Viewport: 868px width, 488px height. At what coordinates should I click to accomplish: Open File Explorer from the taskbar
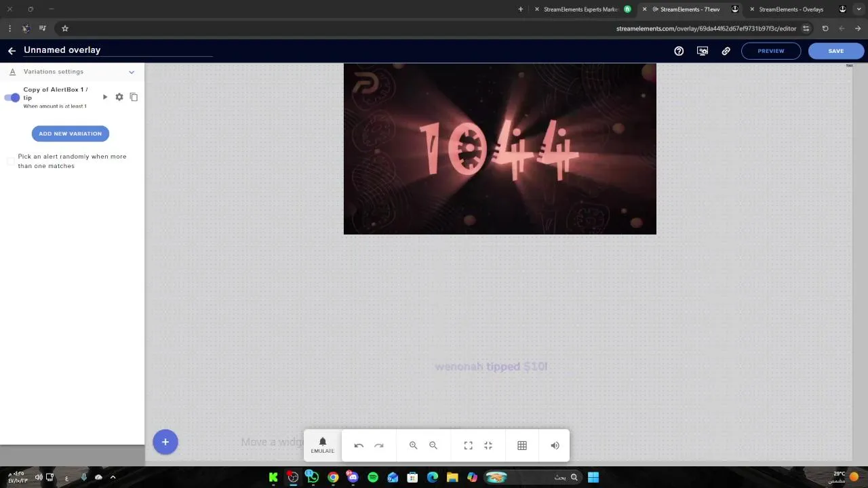[x=452, y=477]
